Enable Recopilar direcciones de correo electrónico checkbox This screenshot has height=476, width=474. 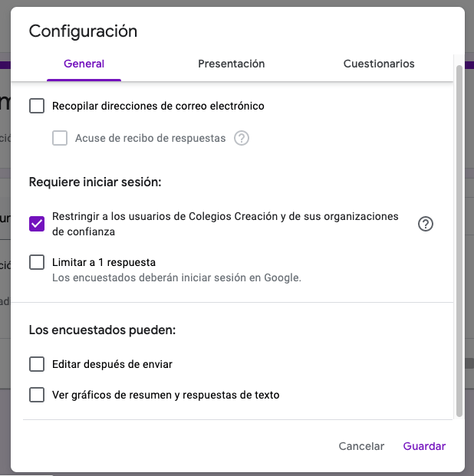coord(37,106)
